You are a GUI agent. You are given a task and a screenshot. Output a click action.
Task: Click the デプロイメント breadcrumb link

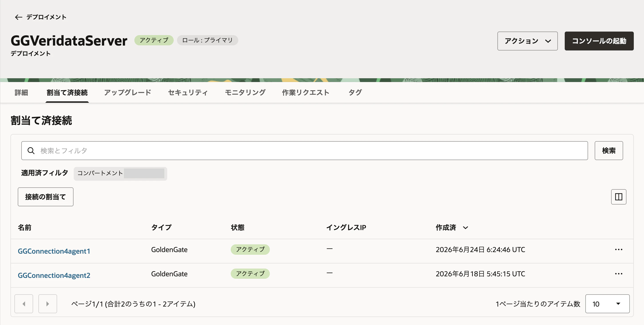[46, 17]
